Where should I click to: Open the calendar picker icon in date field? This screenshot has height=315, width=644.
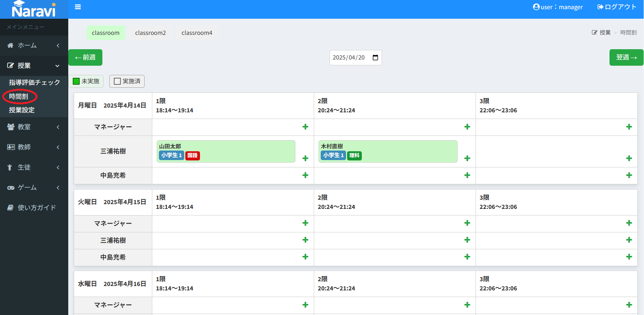click(375, 58)
